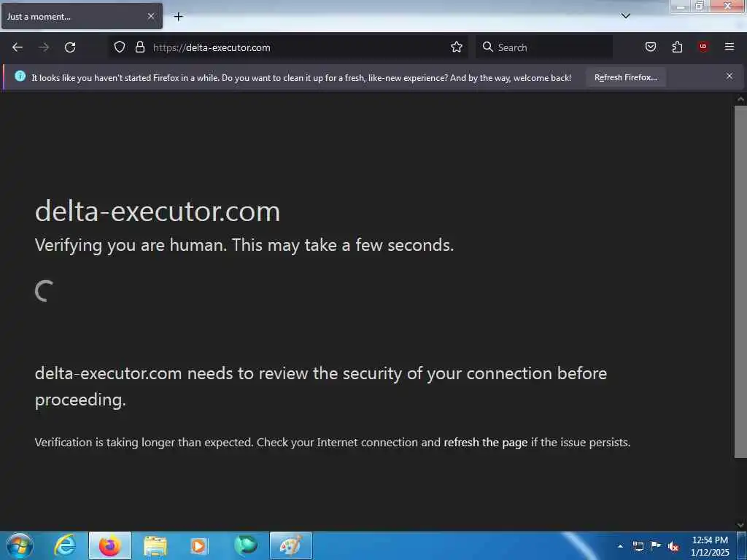Close the 'Just a moment...' tab
Viewport: 747px width, 560px height.
point(151,16)
